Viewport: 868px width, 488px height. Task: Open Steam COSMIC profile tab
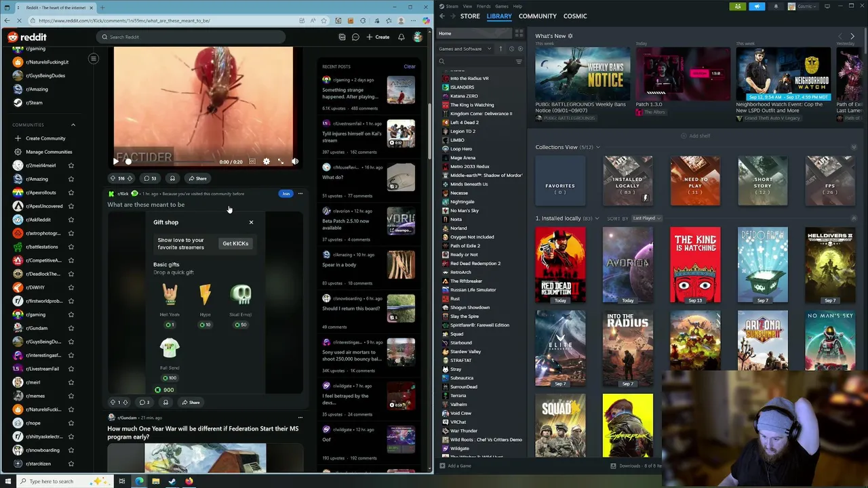click(x=575, y=16)
